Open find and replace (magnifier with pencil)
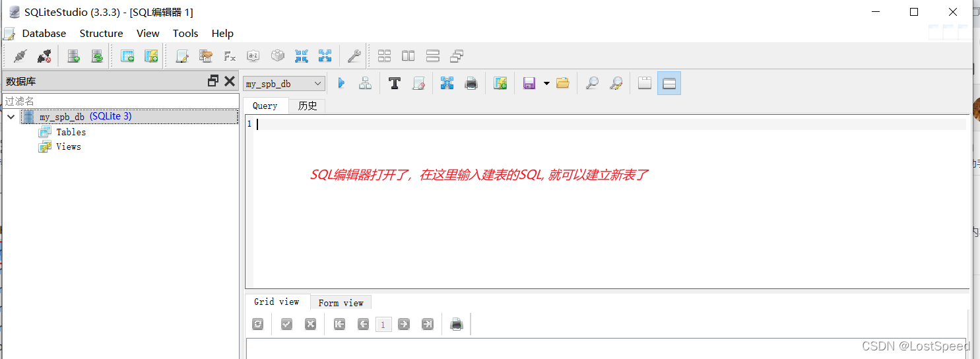The width and height of the screenshot is (980, 359). click(616, 83)
